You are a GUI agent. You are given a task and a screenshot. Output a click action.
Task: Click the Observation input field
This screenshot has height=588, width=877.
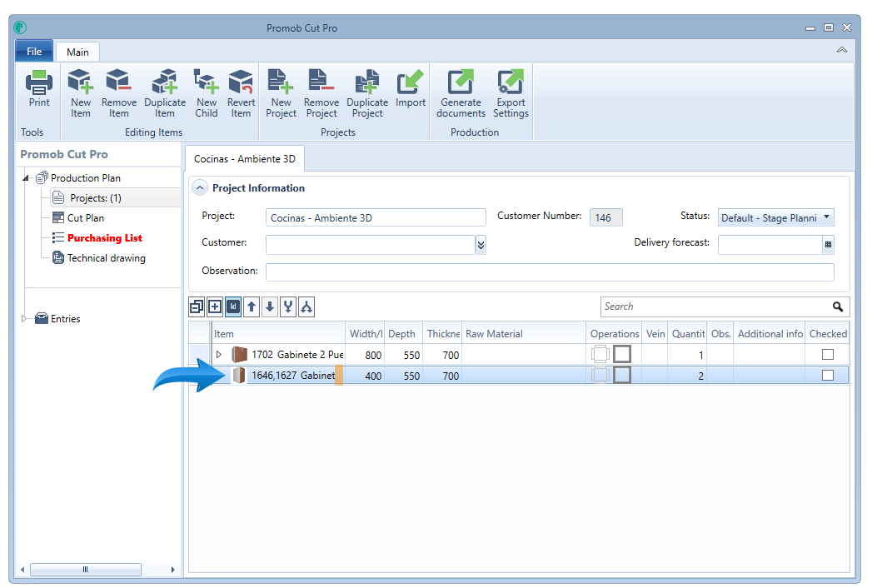point(550,272)
